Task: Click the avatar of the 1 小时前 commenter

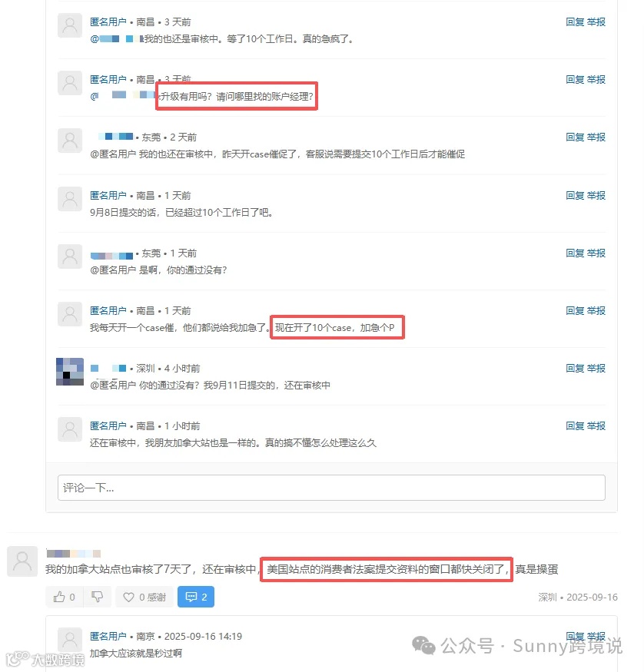Action: 70,429
